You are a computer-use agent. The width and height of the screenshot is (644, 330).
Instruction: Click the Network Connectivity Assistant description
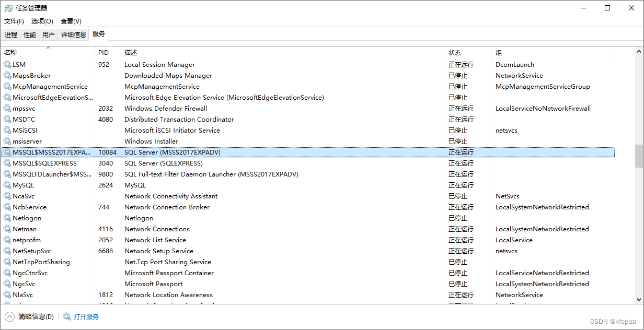pyautogui.click(x=171, y=196)
